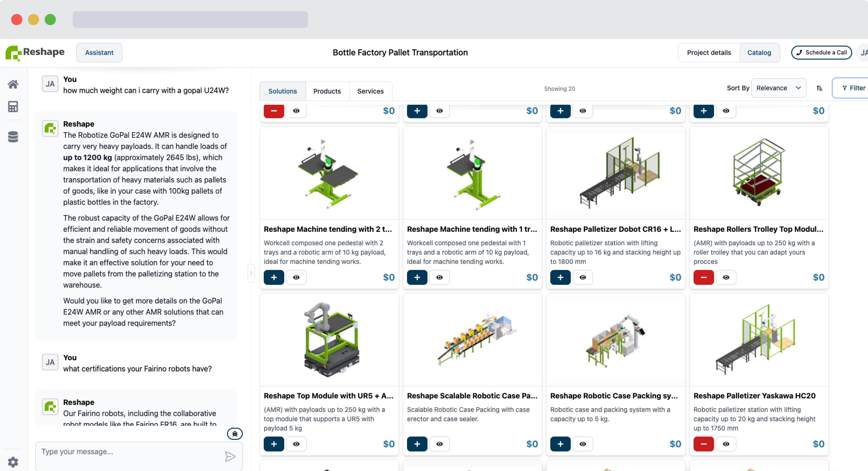Remove Reshape Rollers Trolley Top Module with minus
Viewport: 868px width, 471px height.
pos(703,277)
